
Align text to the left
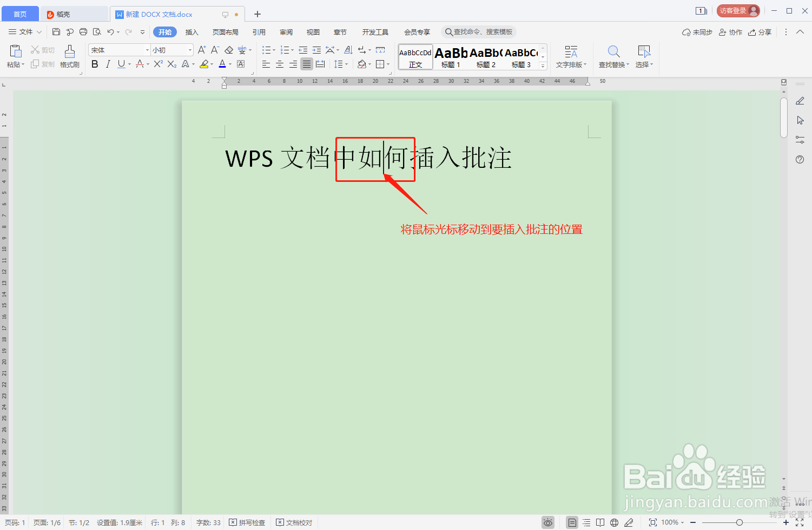click(x=266, y=64)
